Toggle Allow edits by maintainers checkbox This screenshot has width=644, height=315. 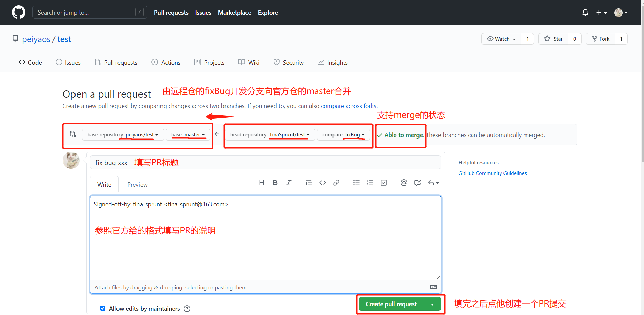click(x=103, y=308)
